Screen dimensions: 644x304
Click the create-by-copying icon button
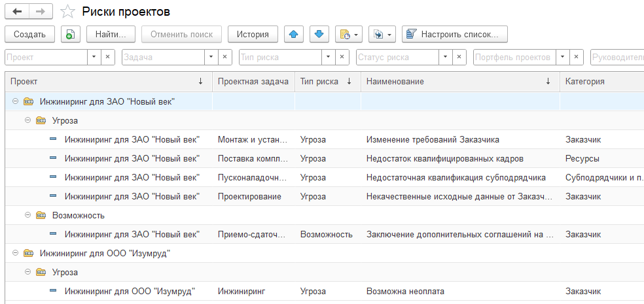point(69,34)
